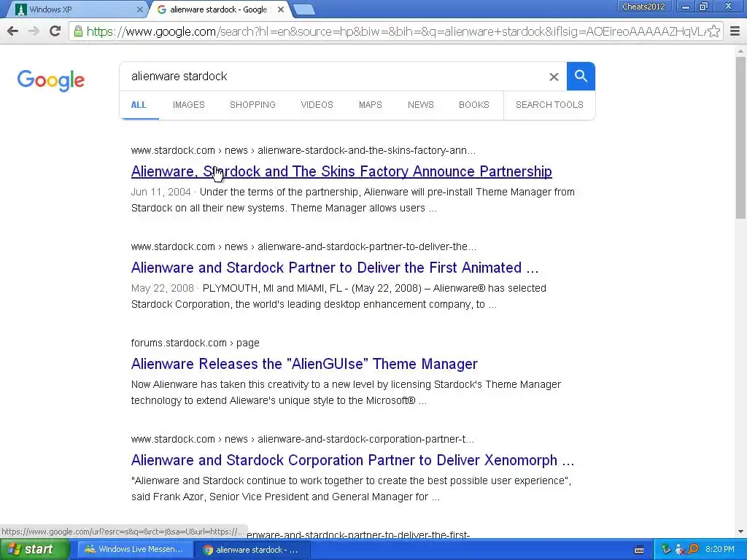Open the Windows start menu
The height and width of the screenshot is (560, 747).
34,550
